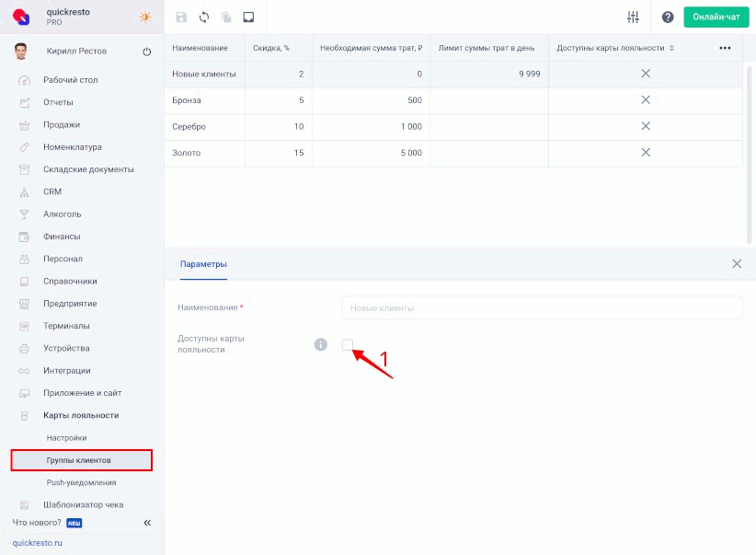Click the Наименование input field
The image size is (756, 555).
point(542,308)
